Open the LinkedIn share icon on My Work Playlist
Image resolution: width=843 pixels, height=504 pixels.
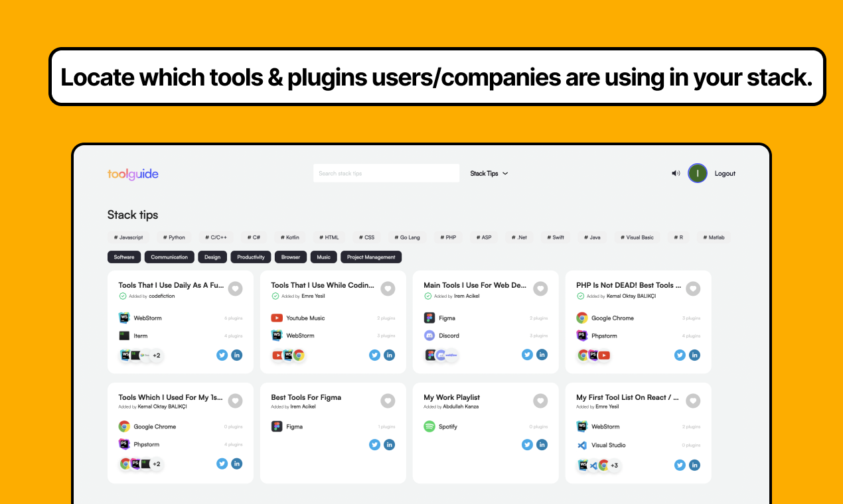(542, 444)
